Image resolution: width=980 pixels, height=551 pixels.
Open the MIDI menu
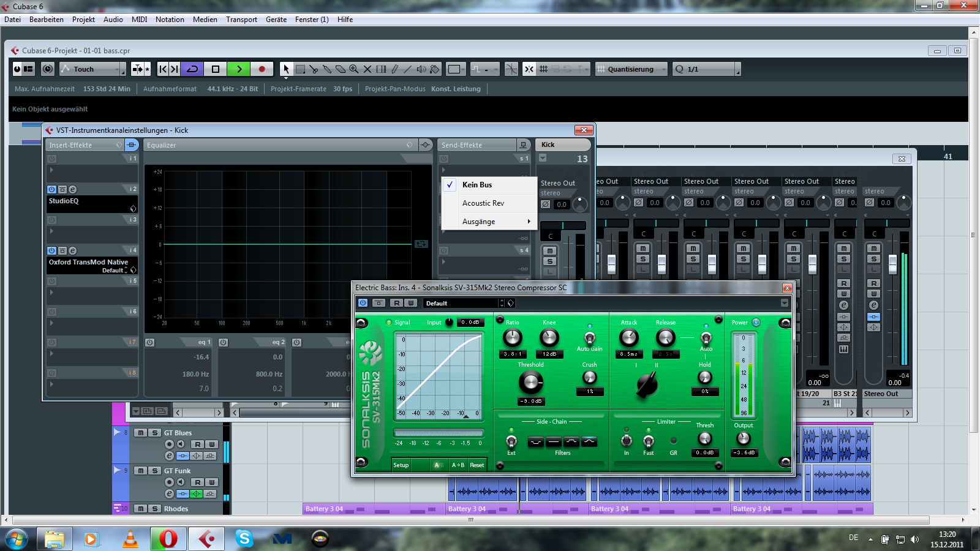click(x=140, y=20)
